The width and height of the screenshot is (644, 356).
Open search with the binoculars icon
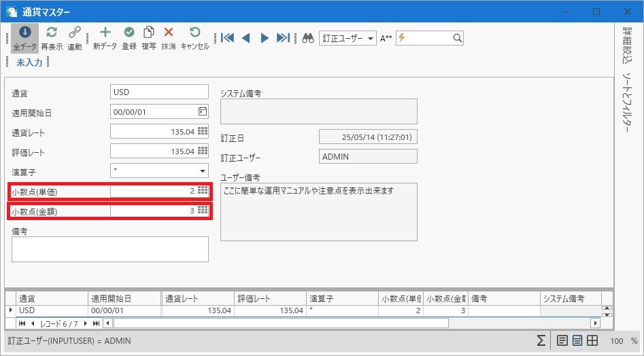click(308, 39)
